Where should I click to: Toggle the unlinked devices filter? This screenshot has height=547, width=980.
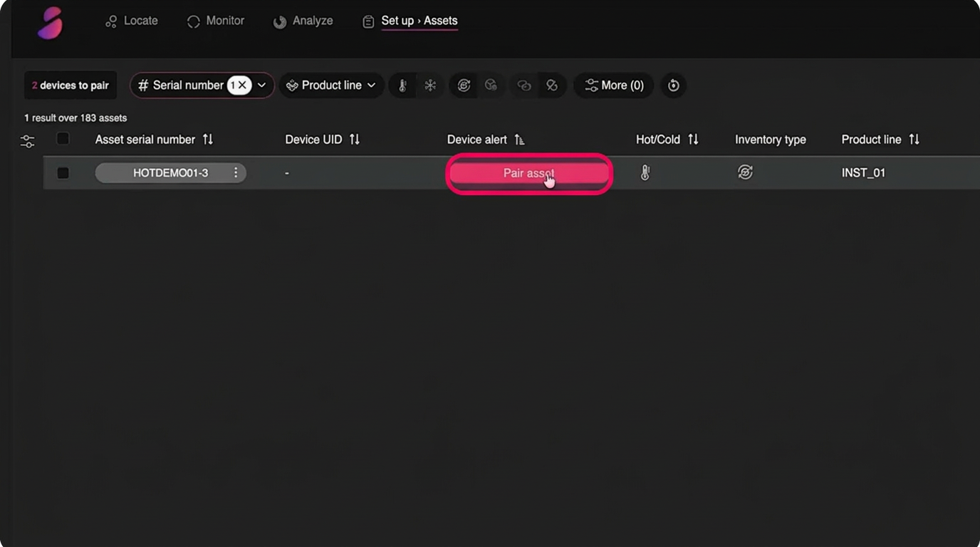click(551, 85)
